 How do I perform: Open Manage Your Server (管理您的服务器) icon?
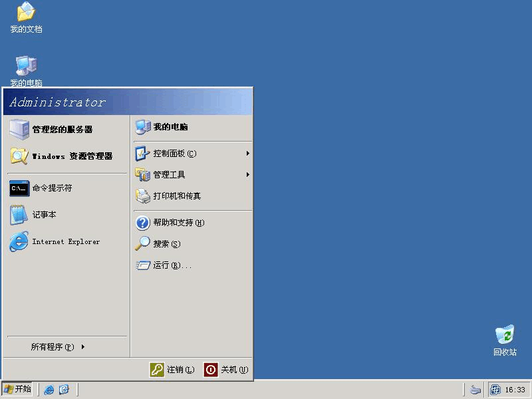pyautogui.click(x=19, y=129)
